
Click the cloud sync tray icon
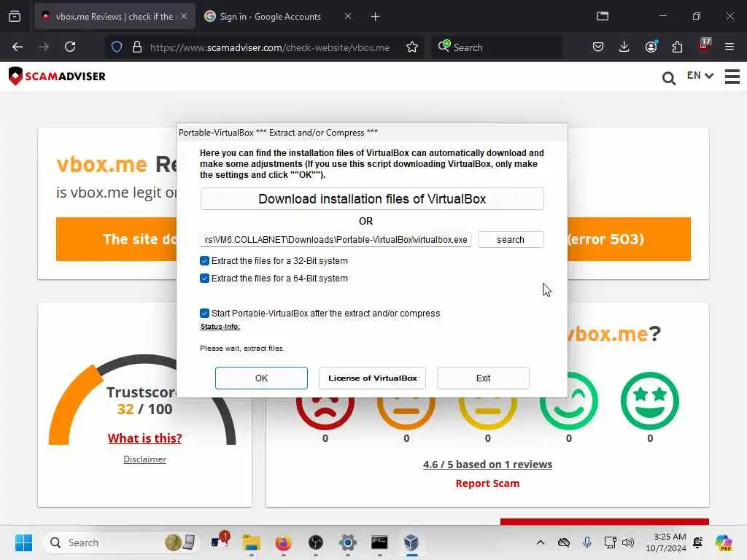tap(564, 542)
